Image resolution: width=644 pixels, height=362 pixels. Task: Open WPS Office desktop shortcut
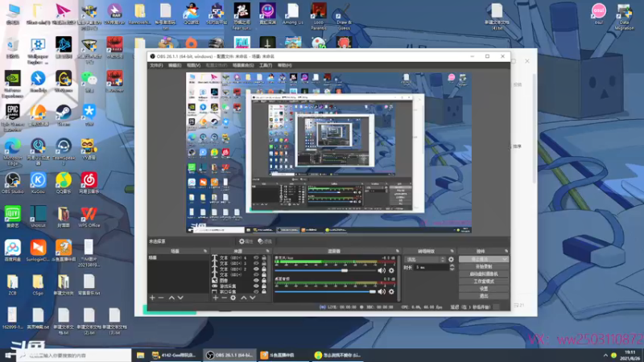point(89,217)
